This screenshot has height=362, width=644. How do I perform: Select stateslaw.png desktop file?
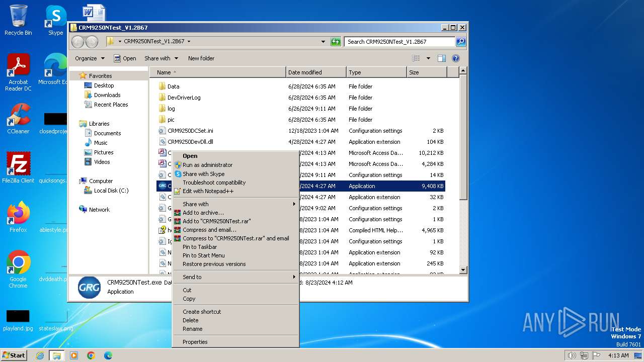coord(56,321)
